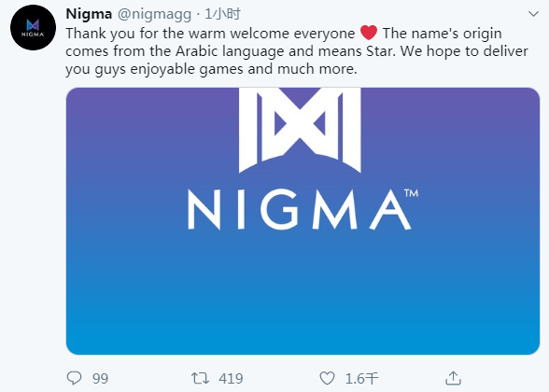This screenshot has height=392, width=549.
Task: Click the reply speech bubble icon
Action: 75,378
